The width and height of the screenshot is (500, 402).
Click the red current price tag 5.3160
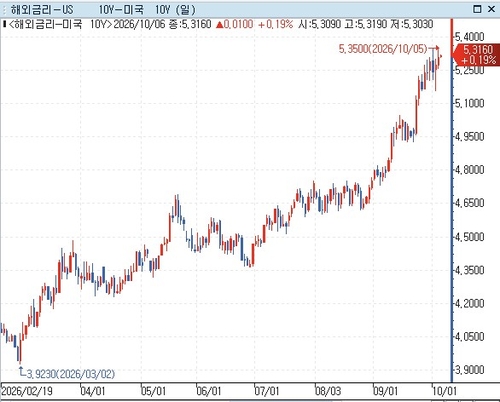pyautogui.click(x=476, y=54)
